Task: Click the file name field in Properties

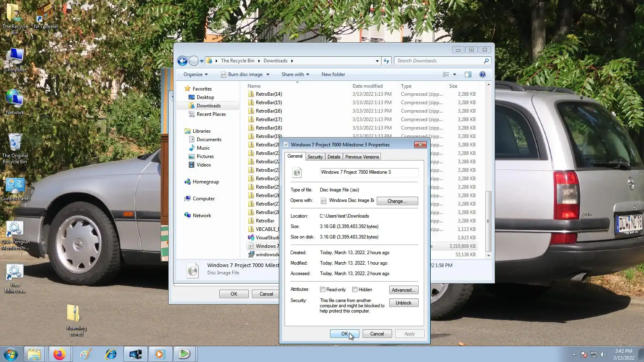Action: 369,172
